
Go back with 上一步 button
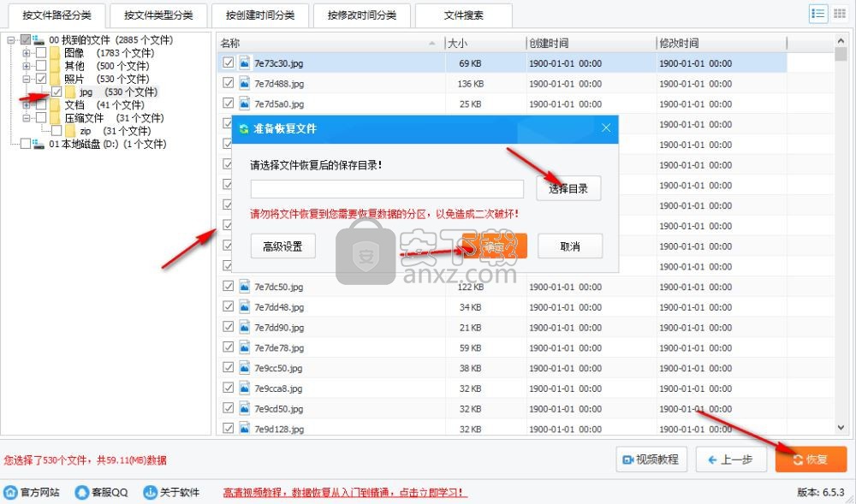(731, 460)
